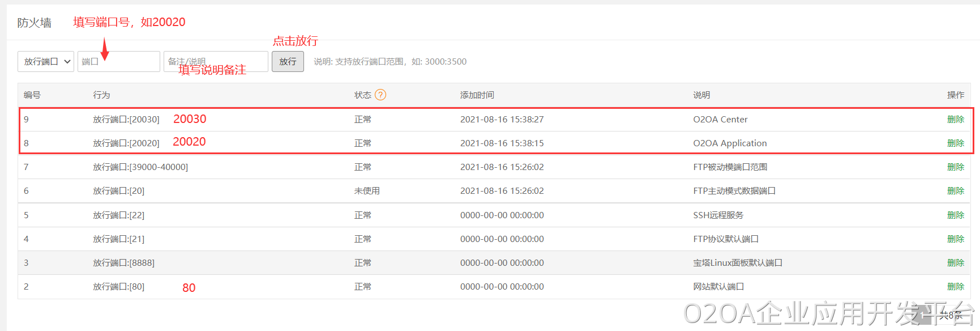Viewport: 980px width, 331px height.
Task: Delete the port 8888 panel rule
Action: 955,262
